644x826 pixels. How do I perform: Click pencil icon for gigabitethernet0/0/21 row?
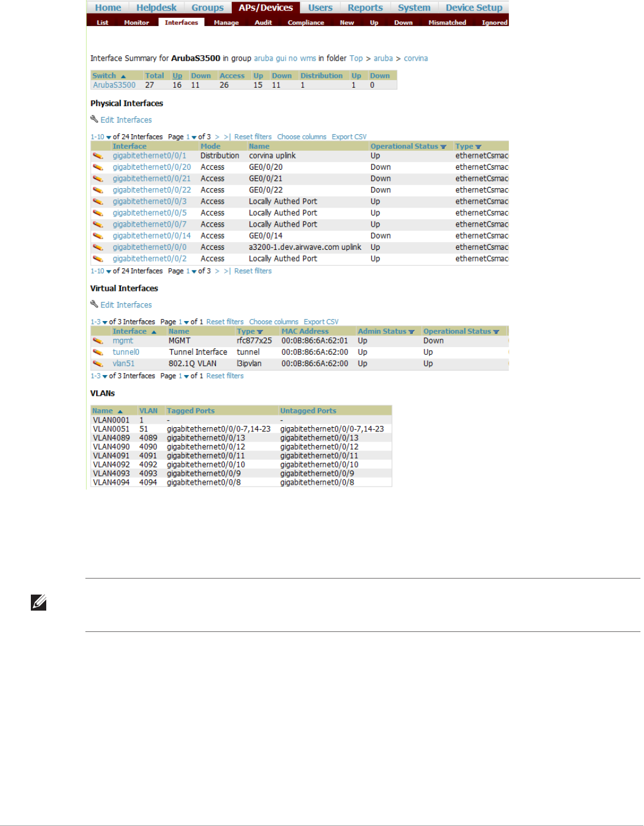pyautogui.click(x=98, y=179)
